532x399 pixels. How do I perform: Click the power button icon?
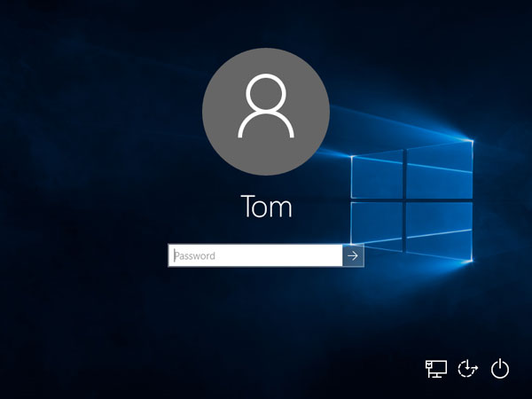[500, 369]
